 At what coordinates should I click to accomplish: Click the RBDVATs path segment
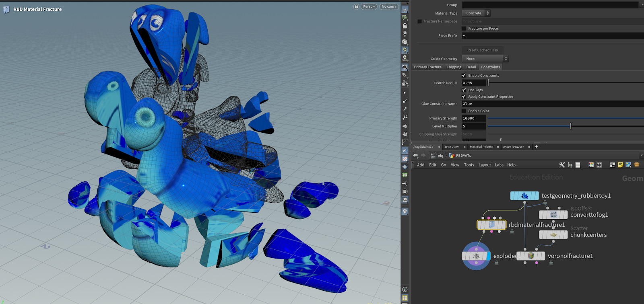coord(460,156)
